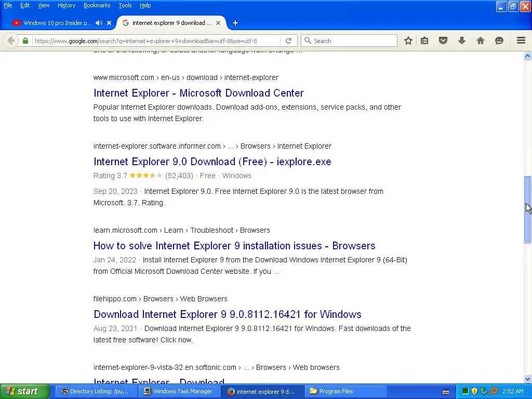The image size is (532, 399).
Task: Close the internet explorer 9 download tab
Action: point(218,23)
